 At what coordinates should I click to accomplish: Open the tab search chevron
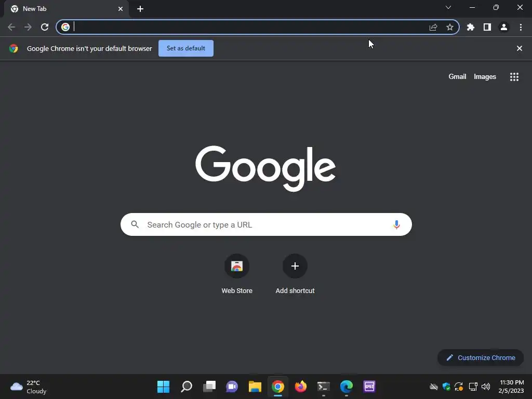[x=448, y=7]
